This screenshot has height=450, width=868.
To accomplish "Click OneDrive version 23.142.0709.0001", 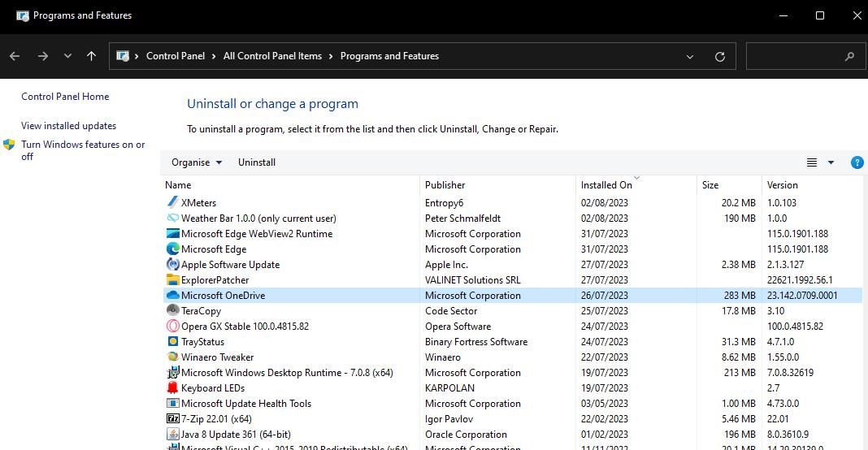I will click(802, 296).
